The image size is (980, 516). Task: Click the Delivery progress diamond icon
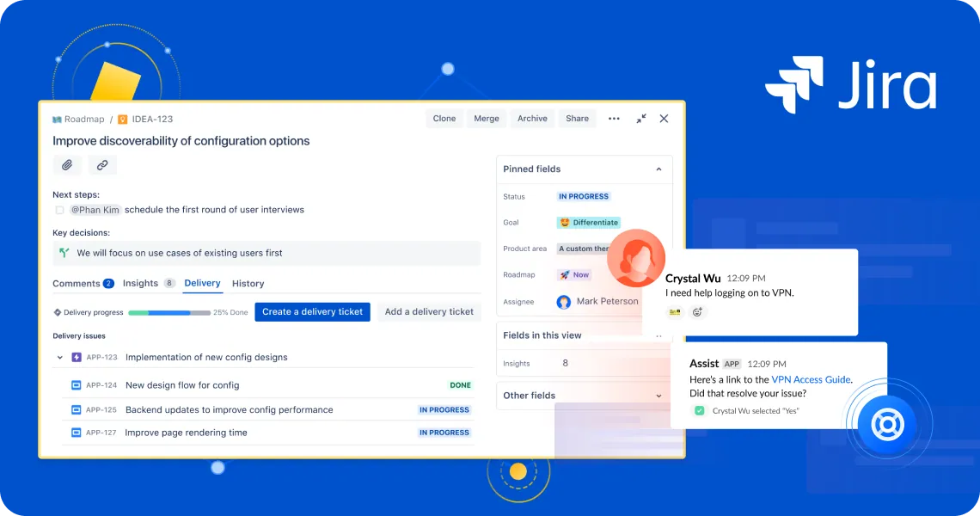[x=58, y=312]
